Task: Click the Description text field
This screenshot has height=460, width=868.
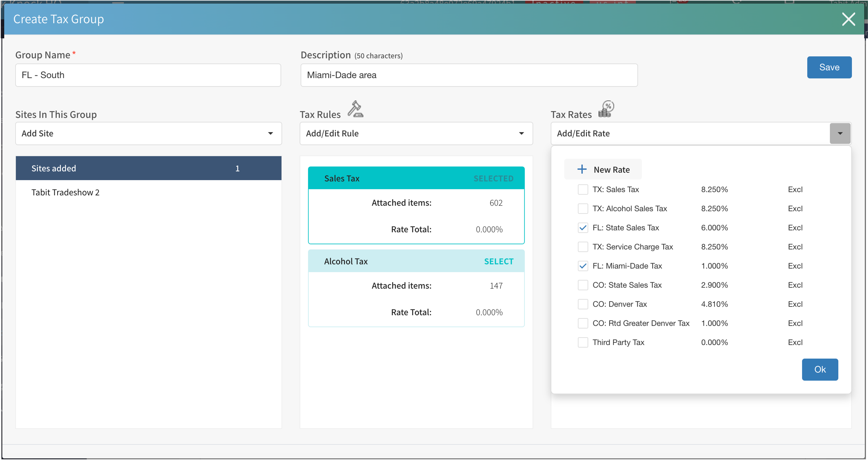Action: [469, 75]
